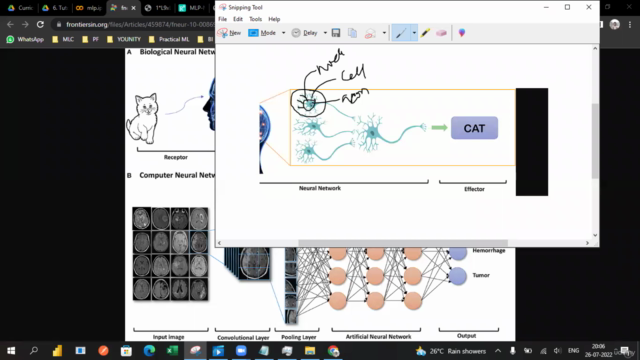Open the WhatsApp bookmark

coord(25,39)
